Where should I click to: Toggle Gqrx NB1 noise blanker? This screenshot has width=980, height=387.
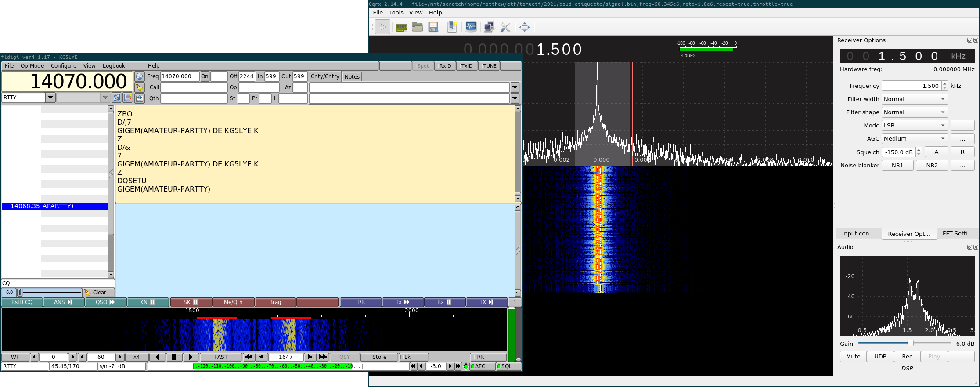pyautogui.click(x=897, y=166)
